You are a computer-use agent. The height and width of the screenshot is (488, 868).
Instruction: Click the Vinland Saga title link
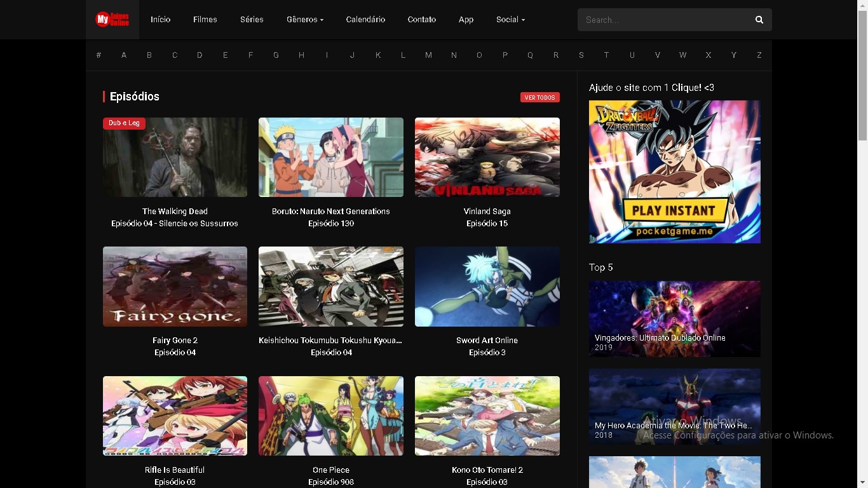pyautogui.click(x=487, y=211)
